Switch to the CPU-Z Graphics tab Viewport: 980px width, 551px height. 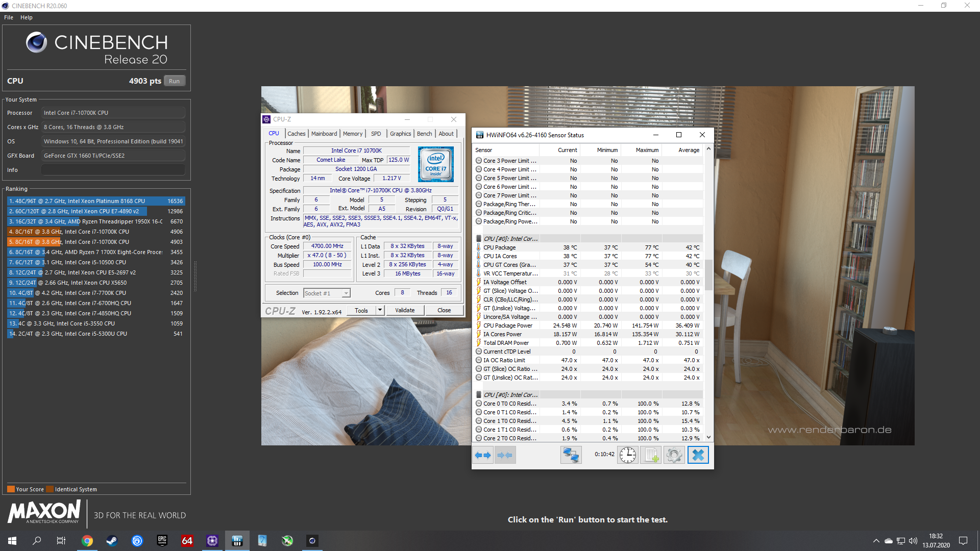pyautogui.click(x=401, y=134)
